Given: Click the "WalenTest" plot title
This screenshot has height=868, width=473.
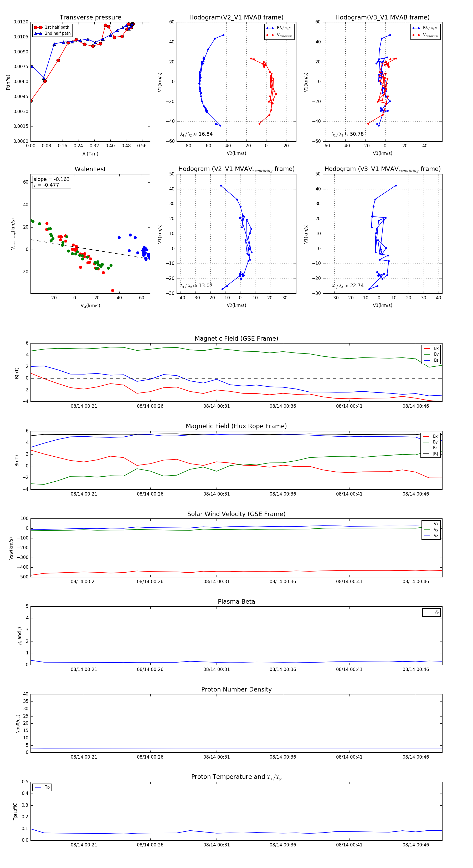Looking at the screenshot, I should pos(90,169).
